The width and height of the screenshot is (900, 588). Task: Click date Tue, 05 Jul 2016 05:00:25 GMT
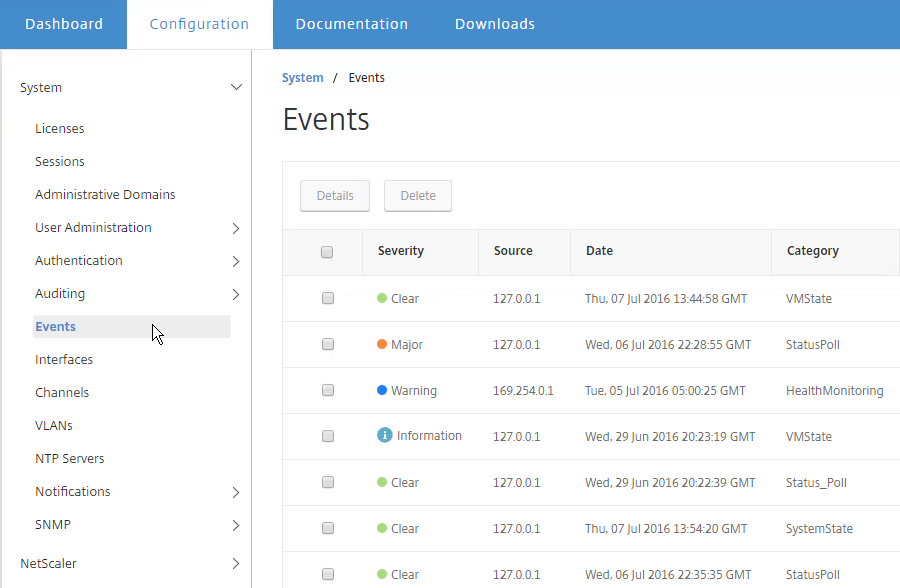[665, 390]
